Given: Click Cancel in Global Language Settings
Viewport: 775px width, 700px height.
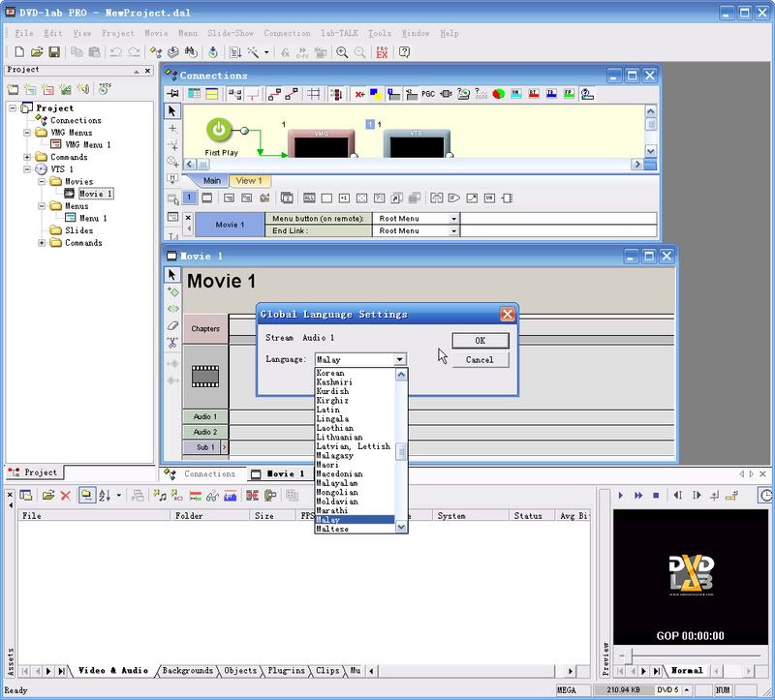Looking at the screenshot, I should tap(480, 359).
